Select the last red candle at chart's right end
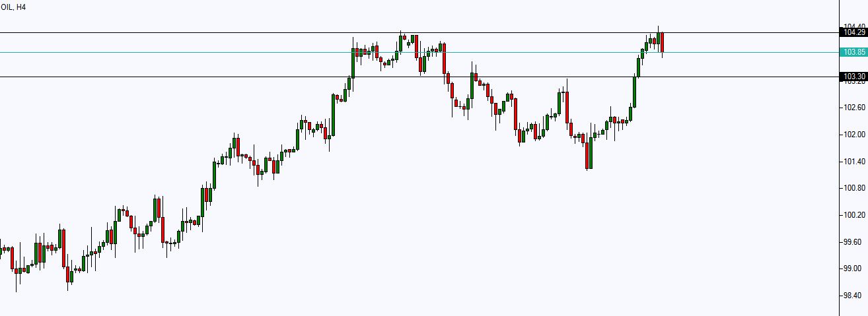The width and height of the screenshot is (868, 316). (662, 42)
